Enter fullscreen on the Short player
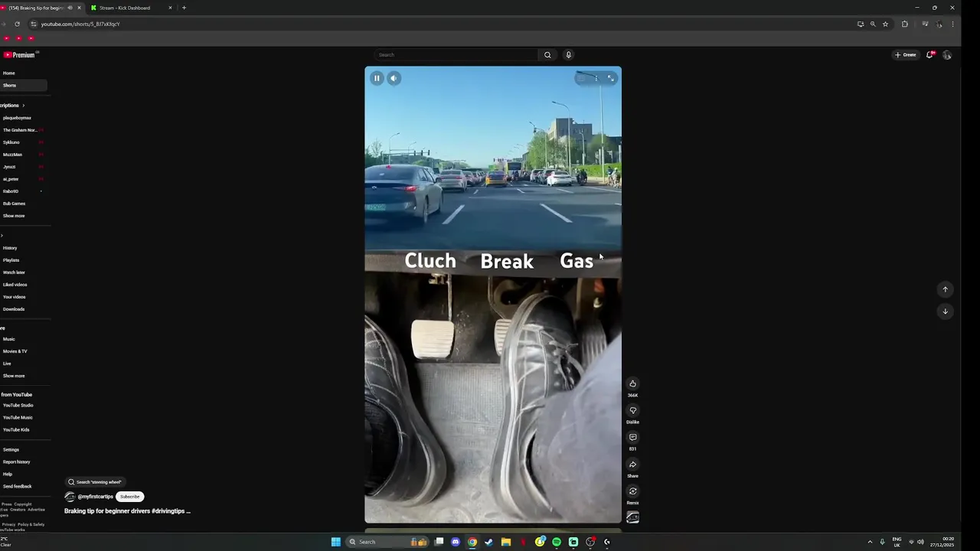The image size is (980, 551). 611,78
